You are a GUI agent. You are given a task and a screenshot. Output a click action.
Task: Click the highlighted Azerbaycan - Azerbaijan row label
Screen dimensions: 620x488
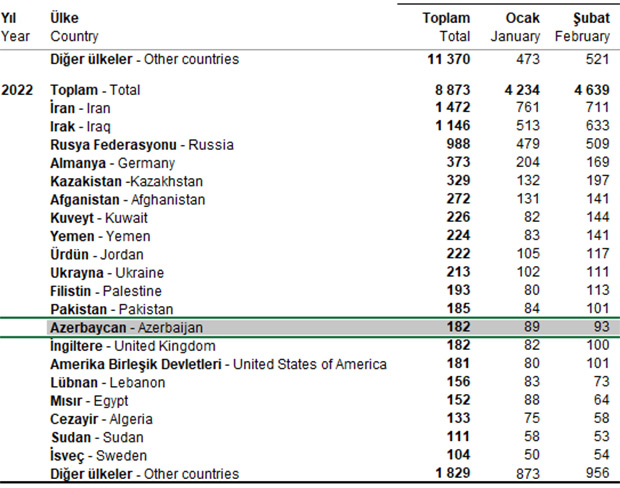[x=127, y=328]
